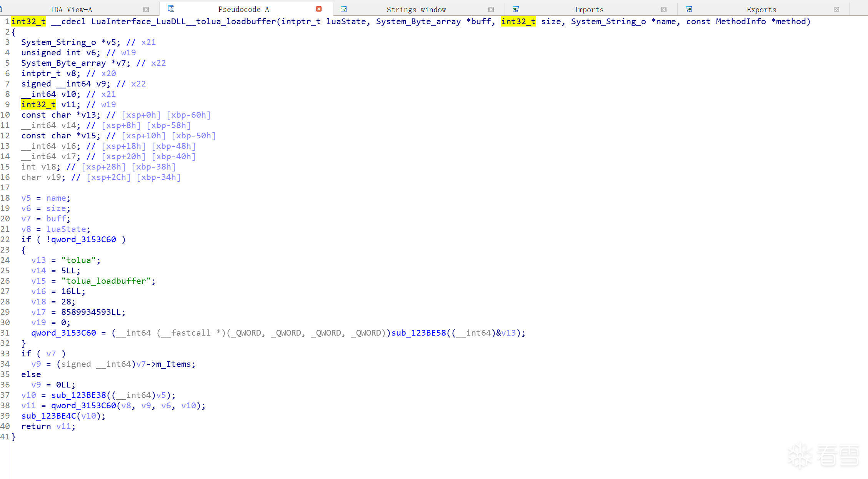Switch to the IDA View-A tab
Screen dimensions: 868x479
pyautogui.click(x=71, y=10)
